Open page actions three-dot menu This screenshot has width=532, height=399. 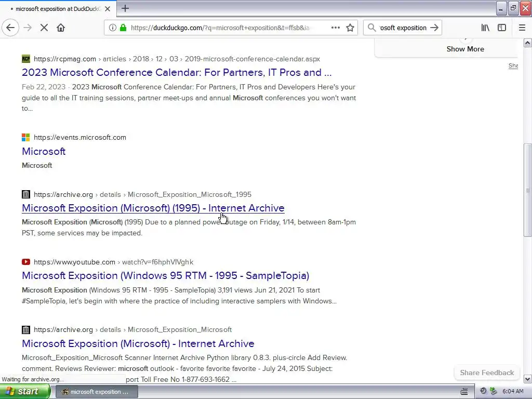335,28
